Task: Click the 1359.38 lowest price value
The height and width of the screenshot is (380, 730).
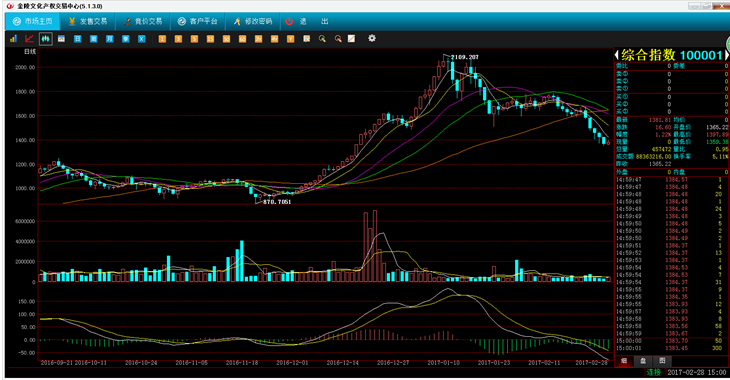Action: click(717, 142)
